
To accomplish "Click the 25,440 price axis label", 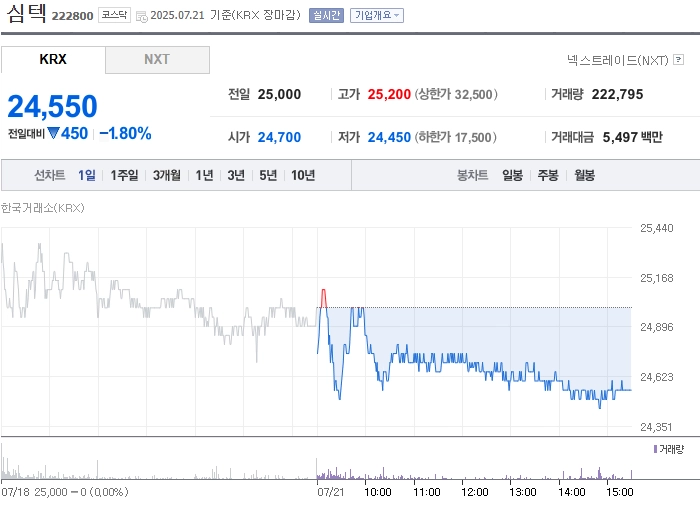I will point(656,228).
